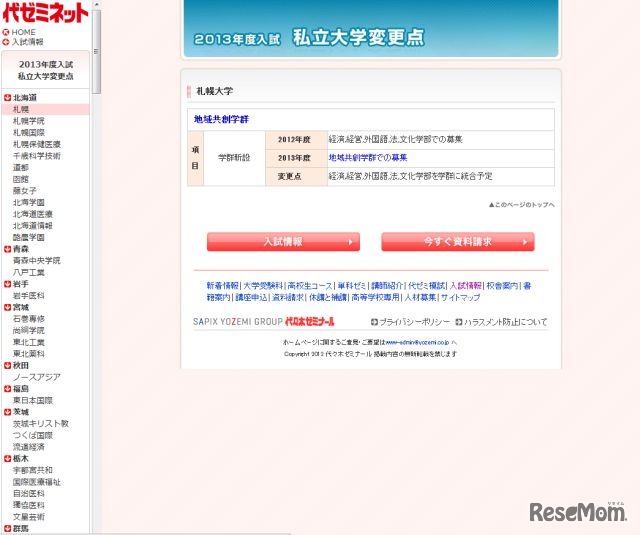Click the red arrow icon beside 青森
The image size is (640, 535).
coord(7,249)
